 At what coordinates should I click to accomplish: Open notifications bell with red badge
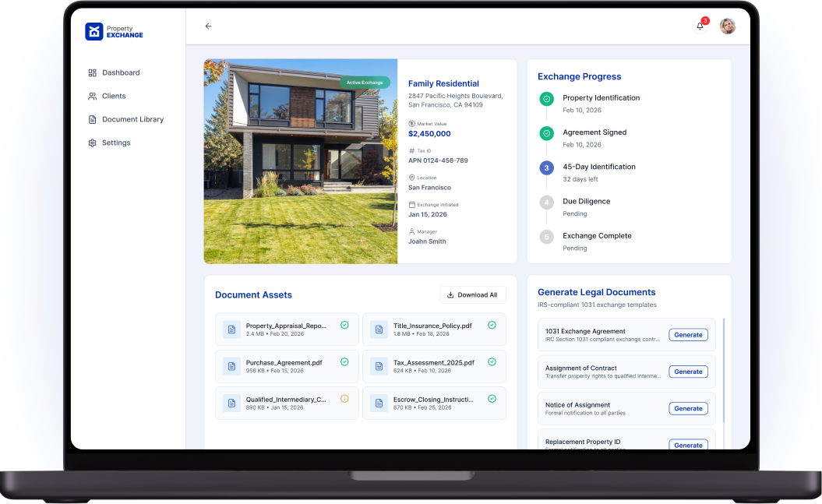700,26
